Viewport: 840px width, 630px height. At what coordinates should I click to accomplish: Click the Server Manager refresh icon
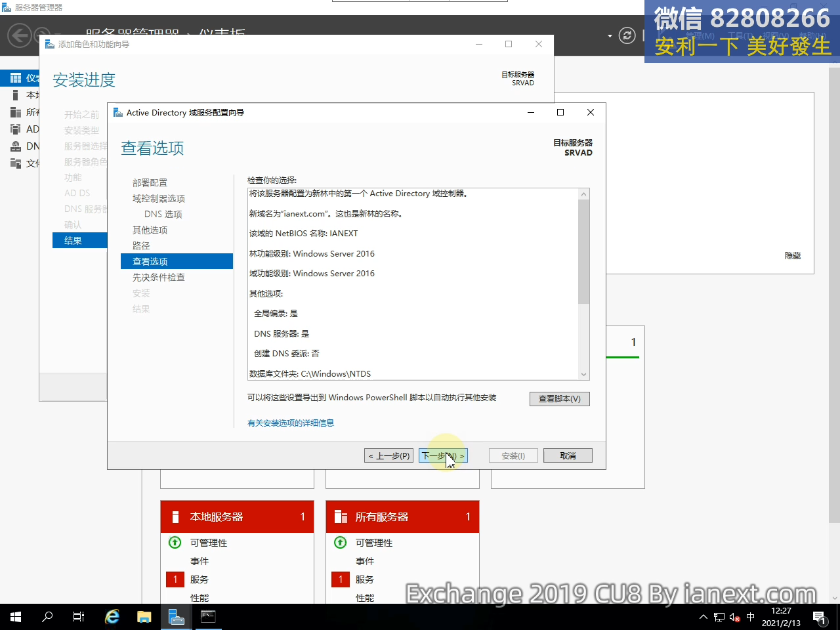(x=627, y=35)
